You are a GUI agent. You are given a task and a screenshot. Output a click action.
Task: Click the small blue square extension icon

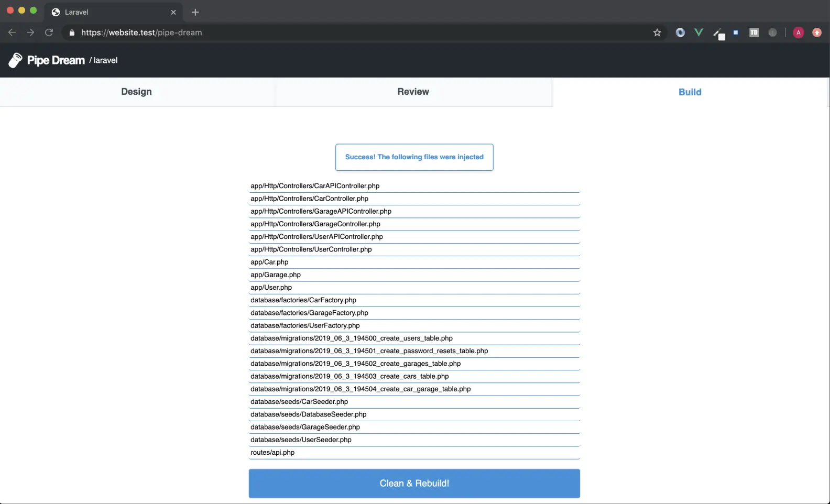736,32
